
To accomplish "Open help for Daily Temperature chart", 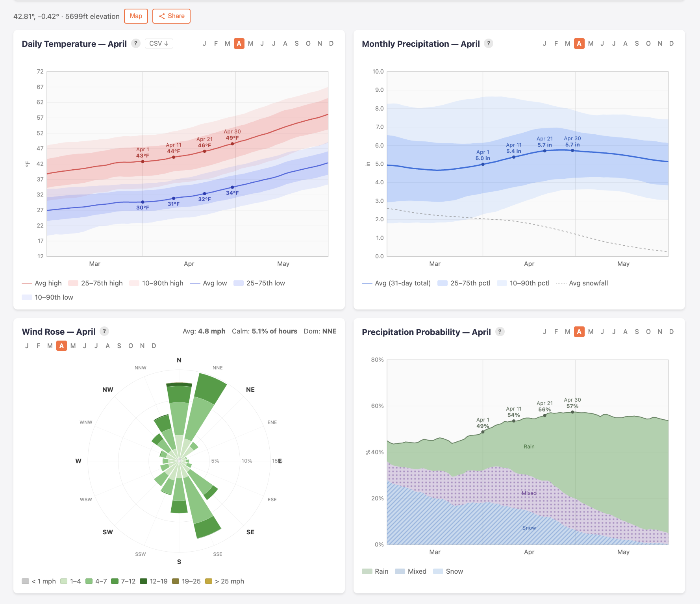I will 135,43.
